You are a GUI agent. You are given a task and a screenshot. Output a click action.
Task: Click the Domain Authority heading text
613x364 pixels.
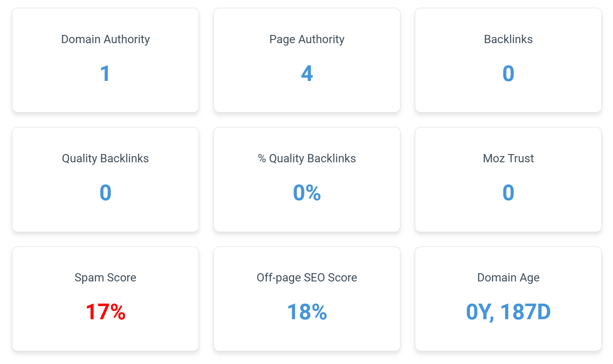click(105, 39)
